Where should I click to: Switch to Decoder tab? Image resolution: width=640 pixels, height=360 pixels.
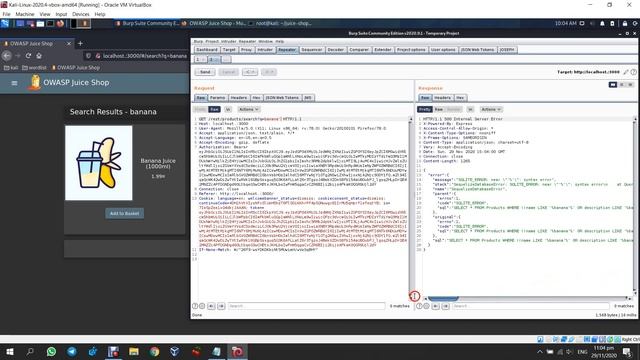tap(336, 50)
